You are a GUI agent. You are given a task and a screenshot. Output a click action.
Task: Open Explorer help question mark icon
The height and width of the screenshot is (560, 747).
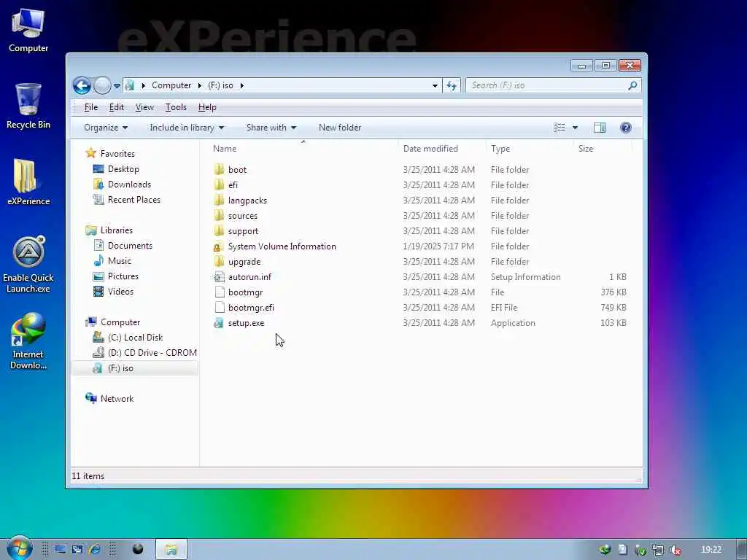click(625, 128)
